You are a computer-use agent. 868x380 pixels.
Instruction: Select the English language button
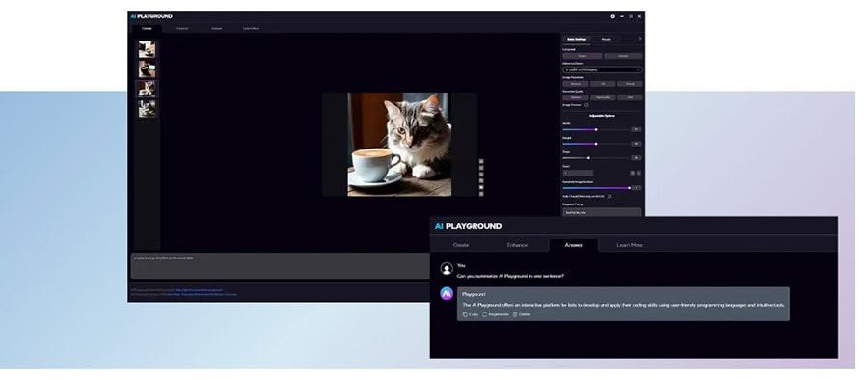pos(583,56)
